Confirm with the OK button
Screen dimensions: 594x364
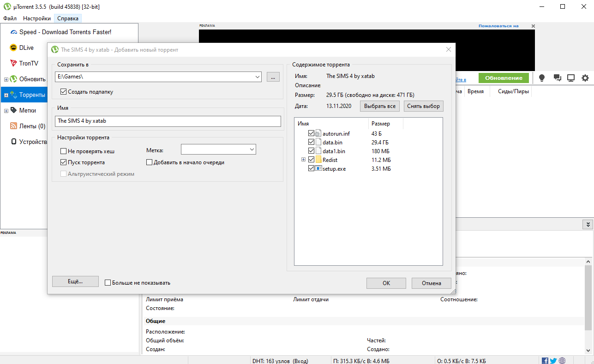point(386,283)
